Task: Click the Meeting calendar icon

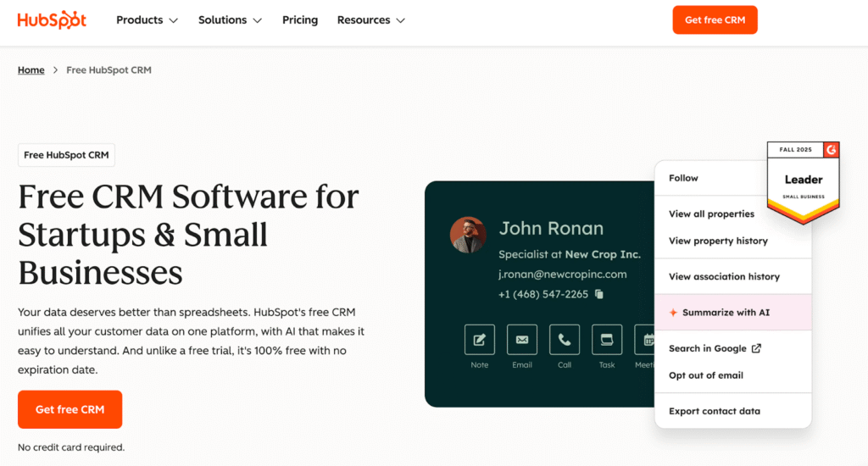Action: [648, 340]
